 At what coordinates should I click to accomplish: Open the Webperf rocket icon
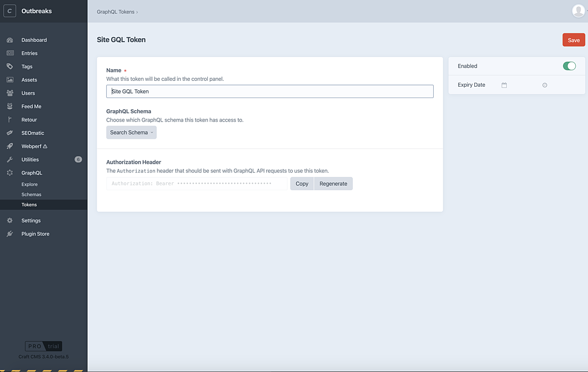pos(10,146)
